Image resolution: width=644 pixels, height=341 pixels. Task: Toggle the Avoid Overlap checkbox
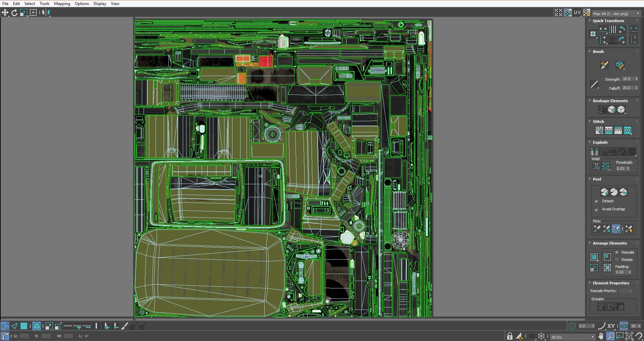[x=596, y=210]
